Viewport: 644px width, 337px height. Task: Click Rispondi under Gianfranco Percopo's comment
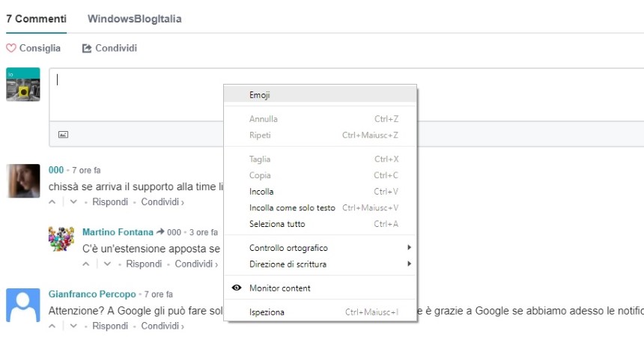(x=110, y=326)
